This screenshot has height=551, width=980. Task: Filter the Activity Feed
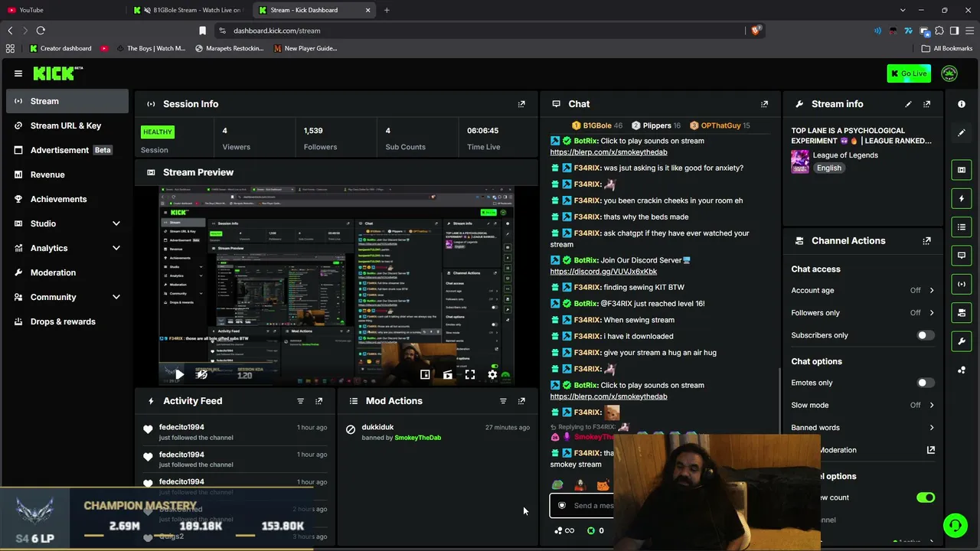pyautogui.click(x=300, y=401)
